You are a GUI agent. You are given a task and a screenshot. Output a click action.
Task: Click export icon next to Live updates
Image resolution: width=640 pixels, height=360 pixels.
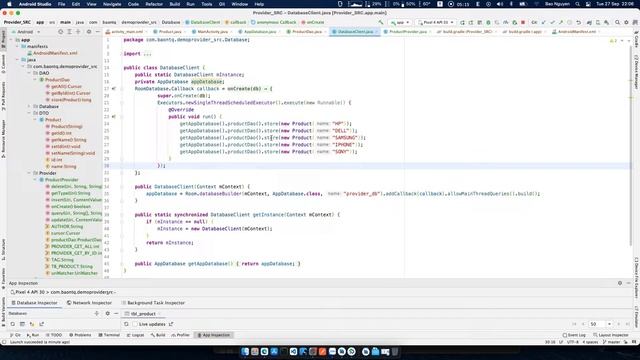pyautogui.click(x=171, y=324)
